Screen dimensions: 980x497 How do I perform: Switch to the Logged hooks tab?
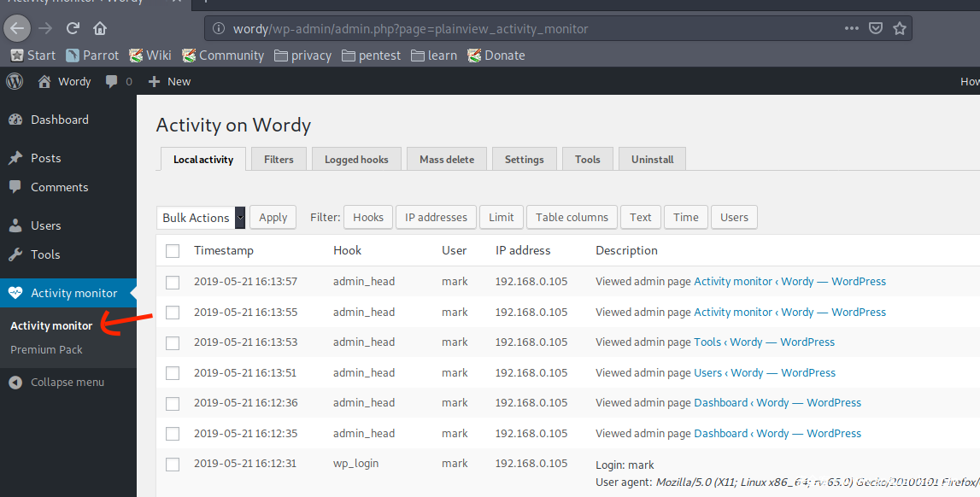coord(356,160)
